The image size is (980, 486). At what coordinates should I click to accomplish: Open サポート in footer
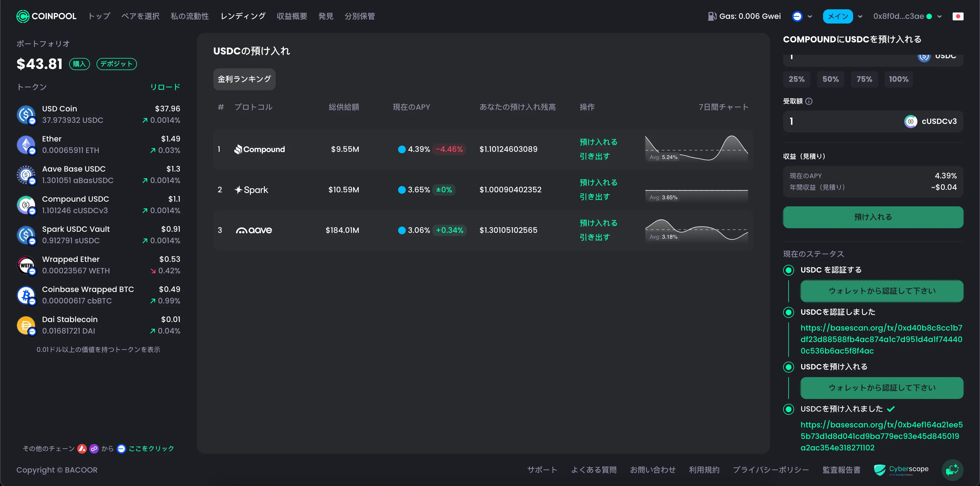[542, 470]
